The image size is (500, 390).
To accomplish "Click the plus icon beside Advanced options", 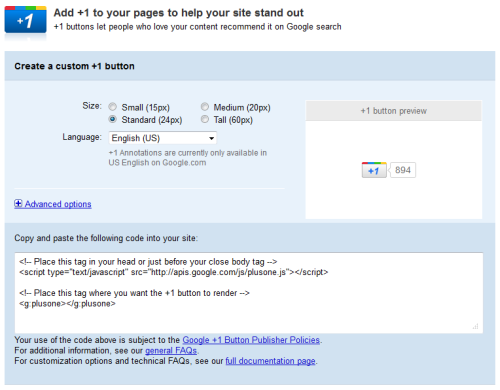I will [18, 203].
